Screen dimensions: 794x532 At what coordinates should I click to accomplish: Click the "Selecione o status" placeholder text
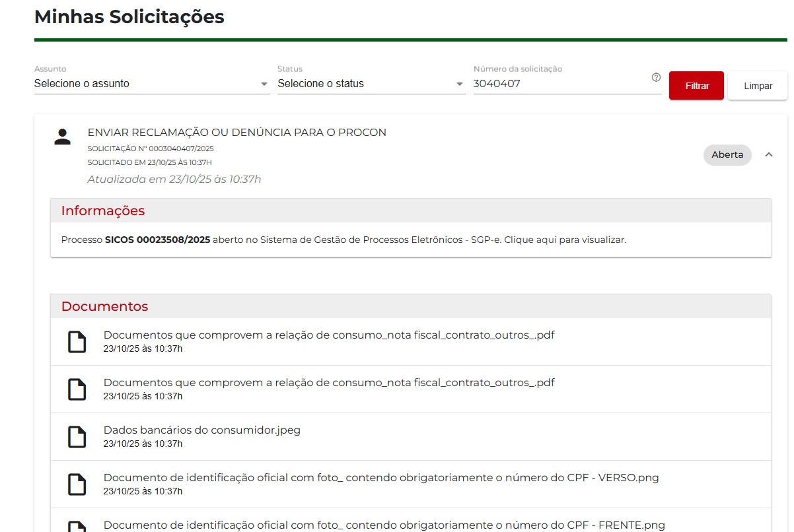[x=320, y=84]
